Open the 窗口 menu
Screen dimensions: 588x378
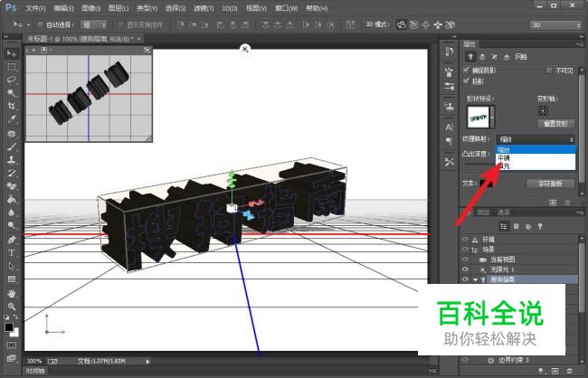coord(286,8)
